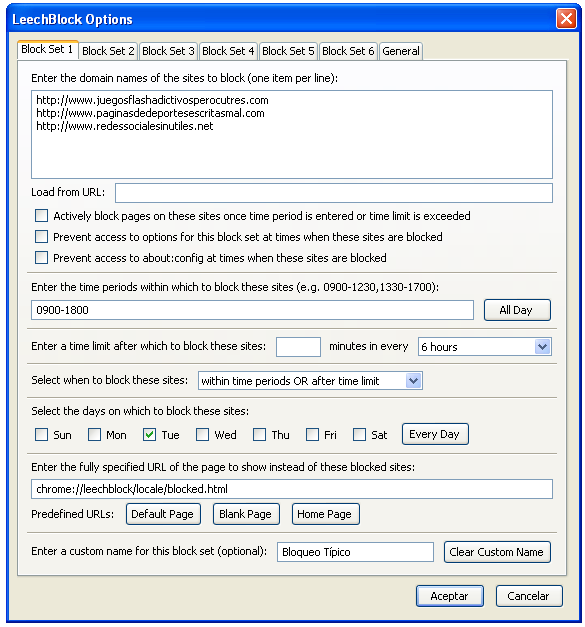This screenshot has width=585, height=627.
Task: Toggle the Sat day checkbox
Action: point(359,435)
